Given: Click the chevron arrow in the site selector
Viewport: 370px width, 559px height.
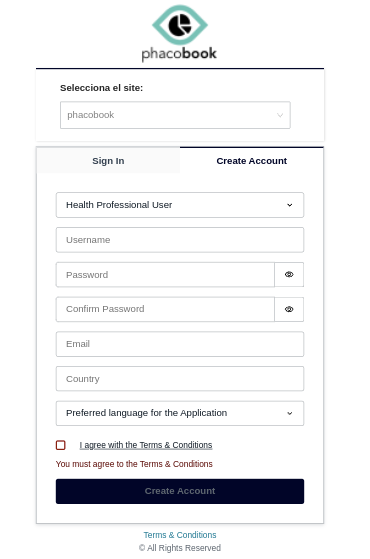Looking at the screenshot, I should coord(280,115).
